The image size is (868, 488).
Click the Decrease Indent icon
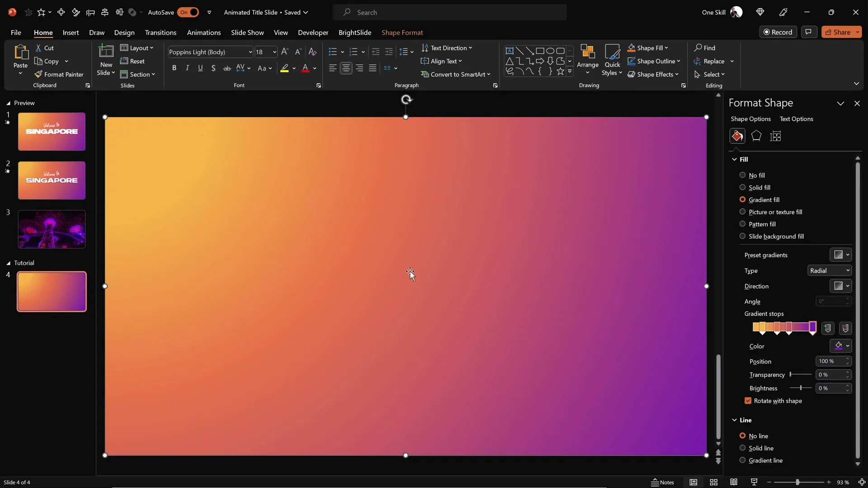(x=375, y=52)
